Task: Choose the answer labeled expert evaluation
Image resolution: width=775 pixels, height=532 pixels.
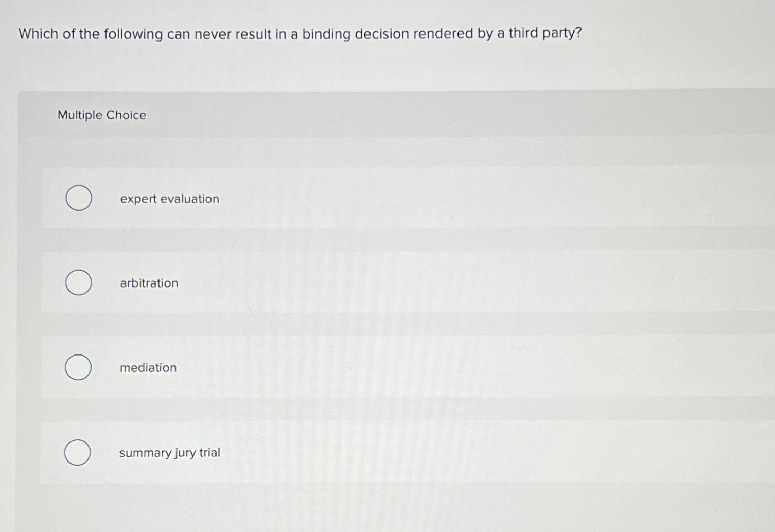Action: (x=169, y=199)
